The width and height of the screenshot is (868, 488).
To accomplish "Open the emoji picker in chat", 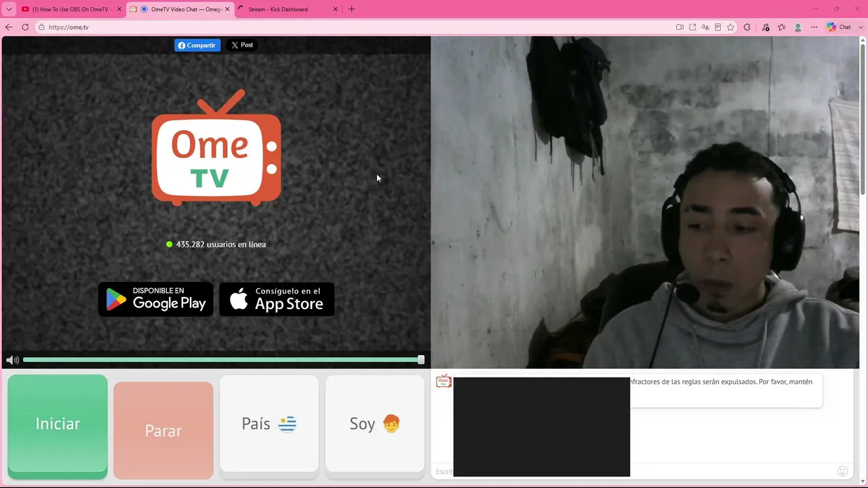I will click(842, 471).
